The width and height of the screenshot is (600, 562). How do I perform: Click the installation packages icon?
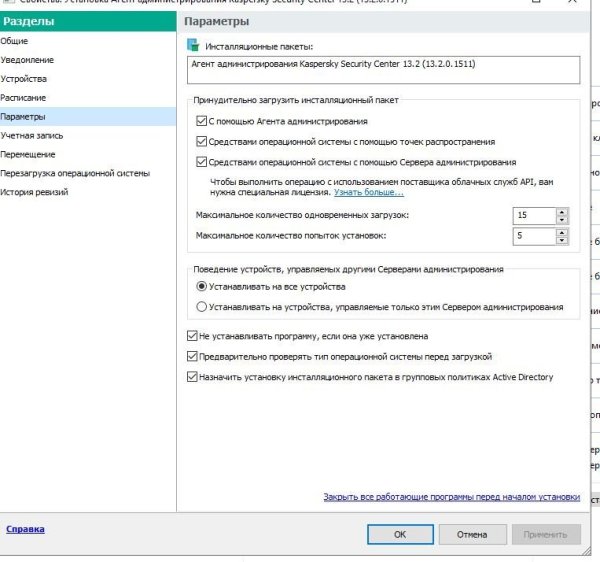tap(193, 46)
